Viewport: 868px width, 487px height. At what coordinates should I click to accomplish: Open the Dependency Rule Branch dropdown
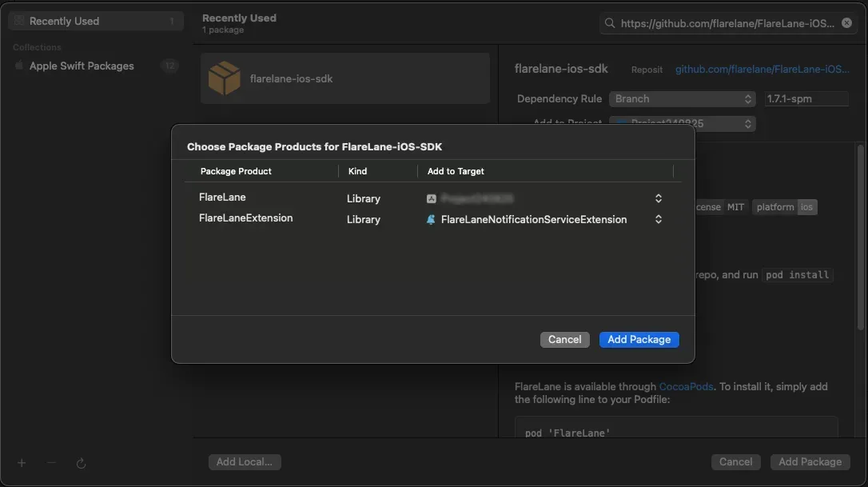tap(682, 99)
